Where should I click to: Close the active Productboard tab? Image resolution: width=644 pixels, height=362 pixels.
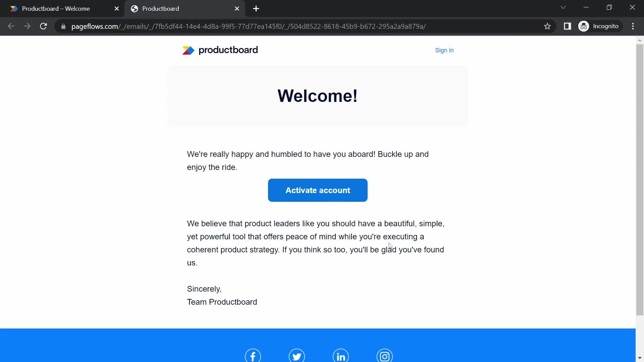click(x=237, y=9)
